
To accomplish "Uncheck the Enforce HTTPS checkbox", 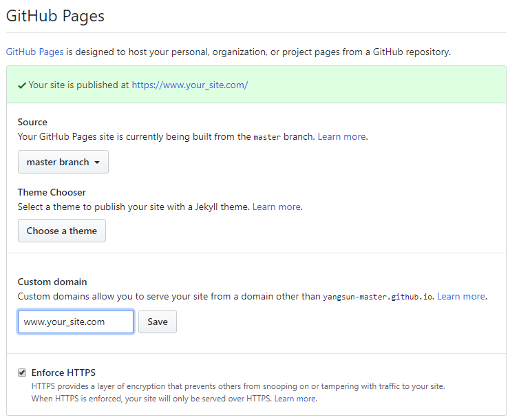I will [x=22, y=372].
